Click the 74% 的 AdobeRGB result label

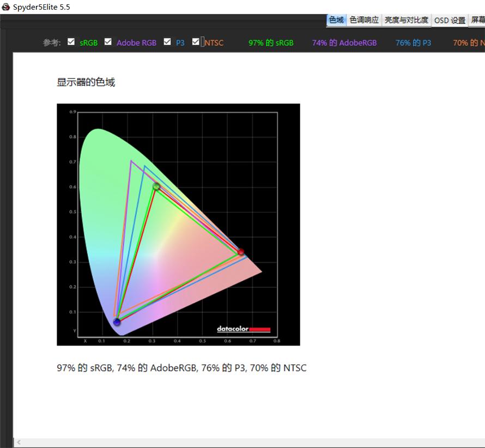pyautogui.click(x=344, y=43)
